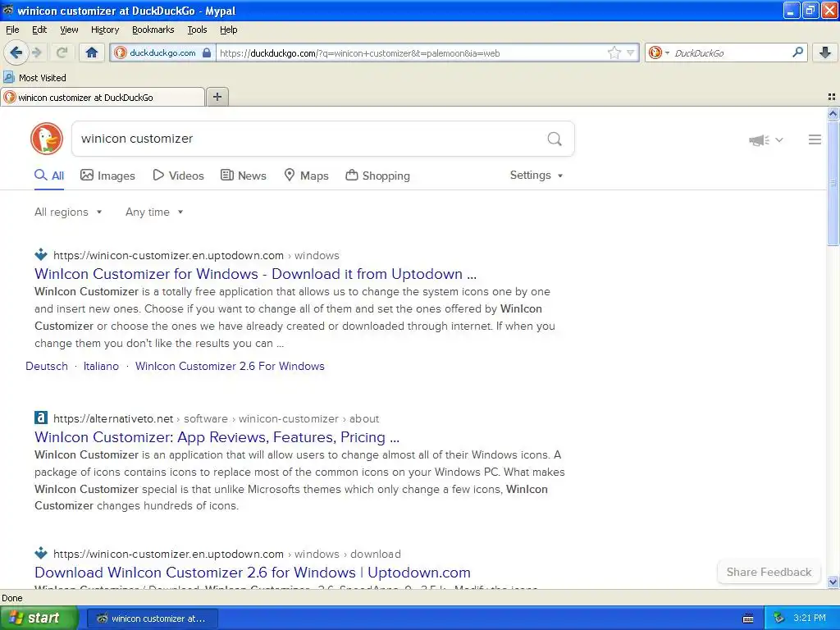Viewport: 840px width, 630px height.
Task: Expand the All regions filter
Action: tap(68, 212)
